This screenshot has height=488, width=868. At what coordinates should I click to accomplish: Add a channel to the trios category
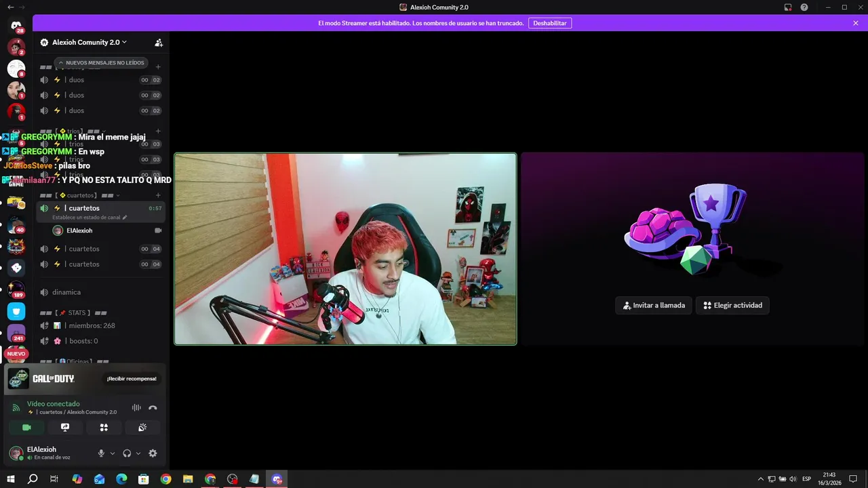(158, 131)
